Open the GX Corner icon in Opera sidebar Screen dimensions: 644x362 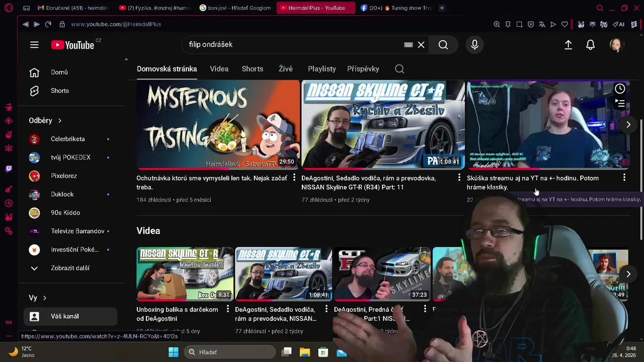point(9,322)
